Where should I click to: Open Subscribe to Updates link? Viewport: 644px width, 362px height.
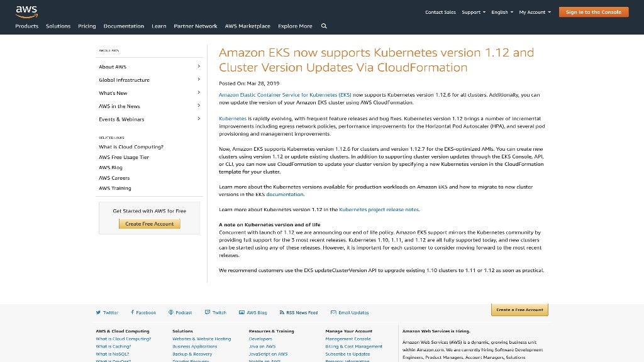pyautogui.click(x=347, y=354)
